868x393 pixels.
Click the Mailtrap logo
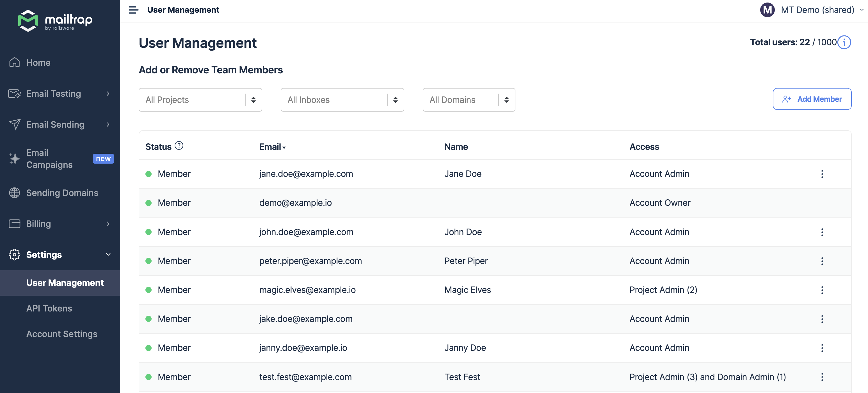click(55, 21)
